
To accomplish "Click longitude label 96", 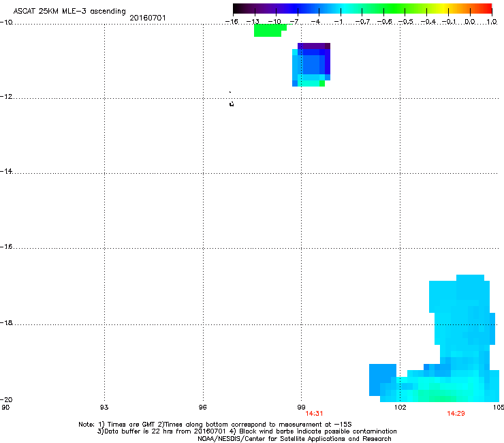I will pos(202,408).
